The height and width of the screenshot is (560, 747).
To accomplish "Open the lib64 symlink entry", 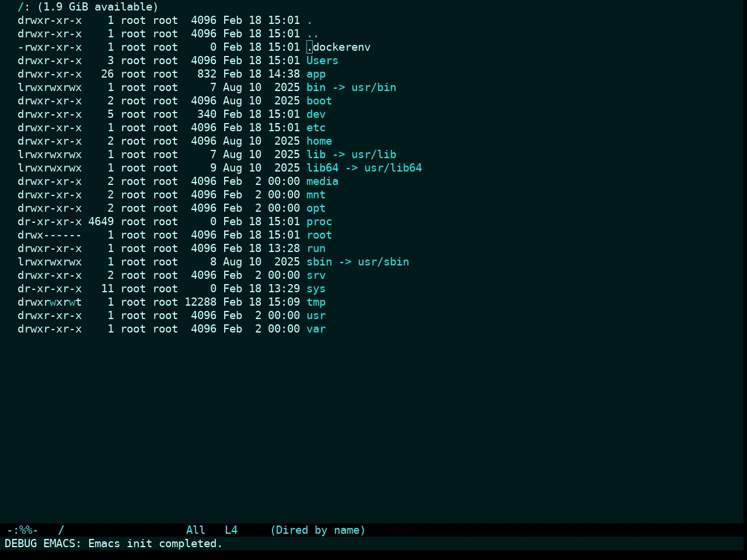I will (x=322, y=168).
